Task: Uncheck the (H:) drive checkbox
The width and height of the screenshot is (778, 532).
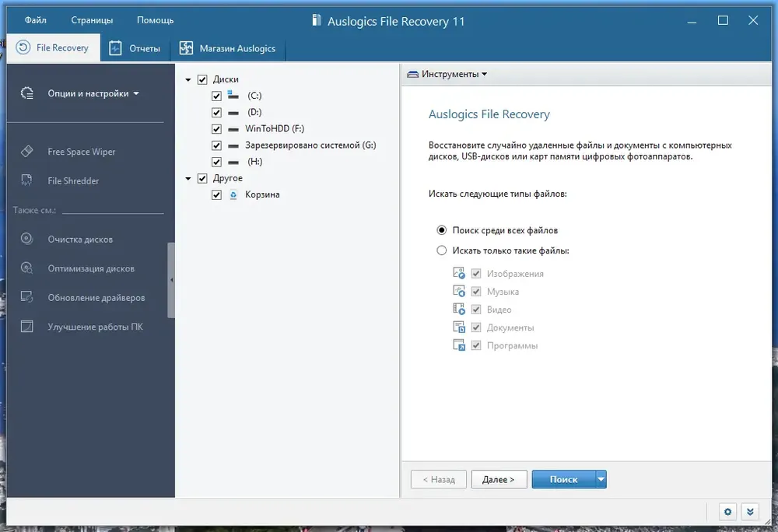Action: [216, 162]
